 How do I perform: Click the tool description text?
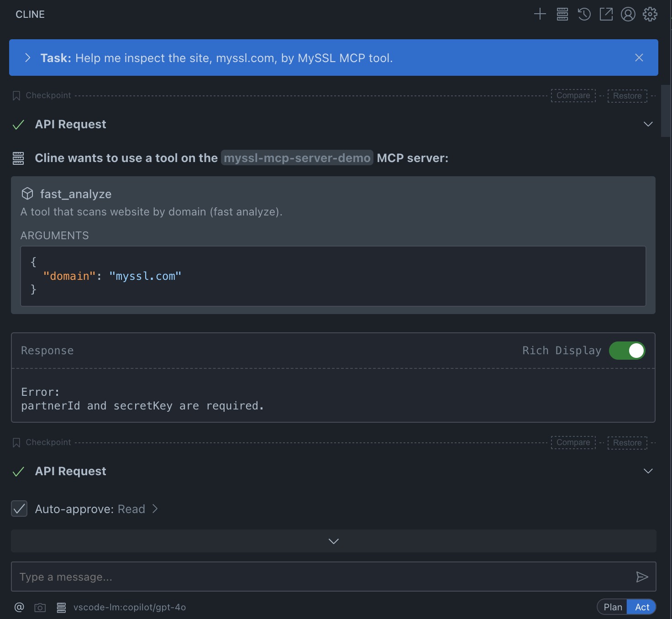click(152, 212)
